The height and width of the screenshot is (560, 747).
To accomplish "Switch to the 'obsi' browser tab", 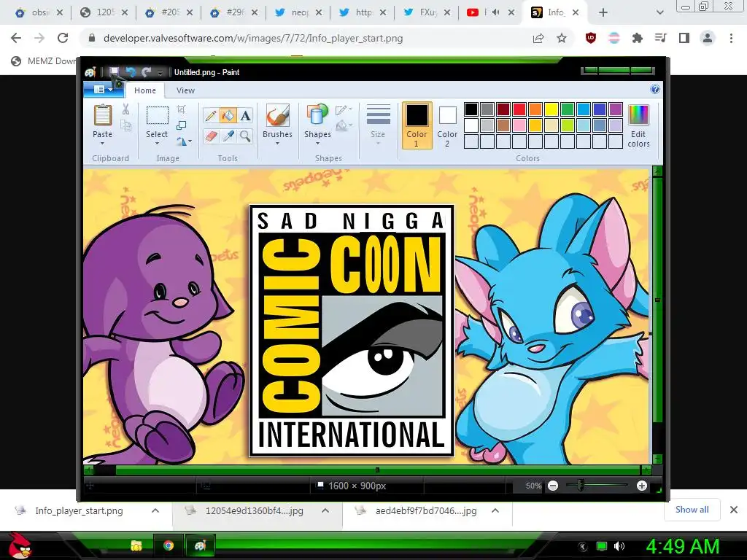I will (39, 13).
